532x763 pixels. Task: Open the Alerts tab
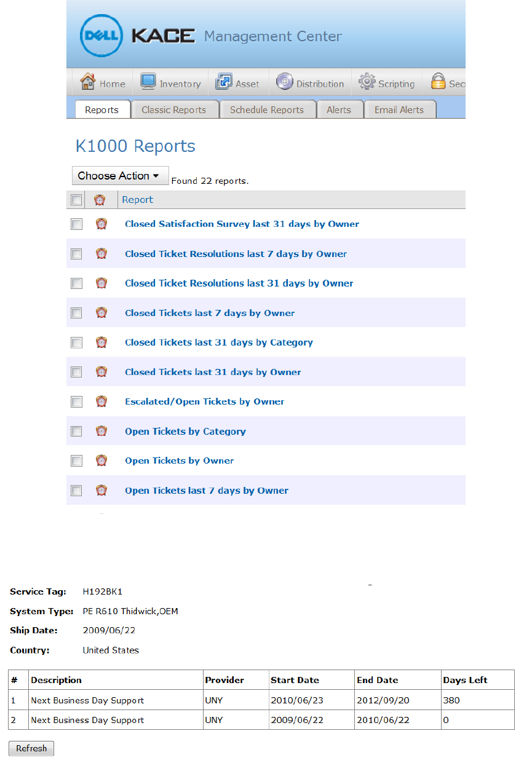pos(339,109)
